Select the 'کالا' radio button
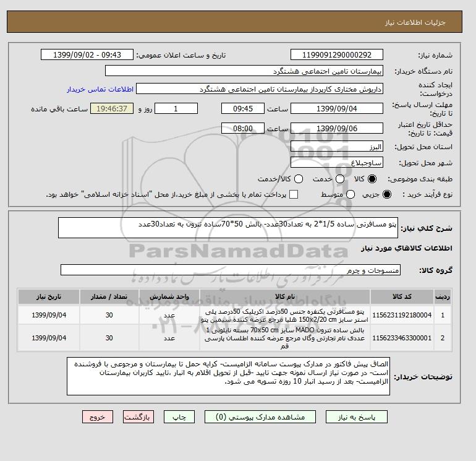Image resolution: width=476 pixels, height=461 pixels. pos(372,179)
